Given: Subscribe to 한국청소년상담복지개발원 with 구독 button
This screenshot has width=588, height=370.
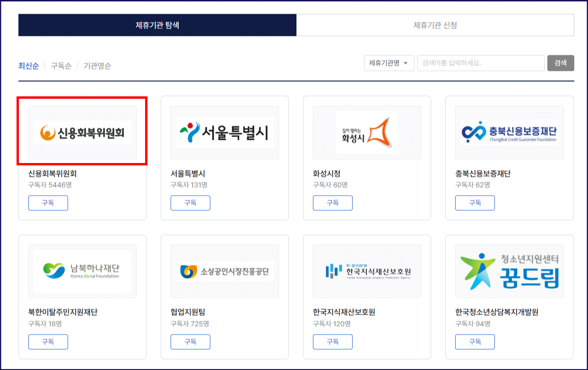Looking at the screenshot, I should (475, 342).
